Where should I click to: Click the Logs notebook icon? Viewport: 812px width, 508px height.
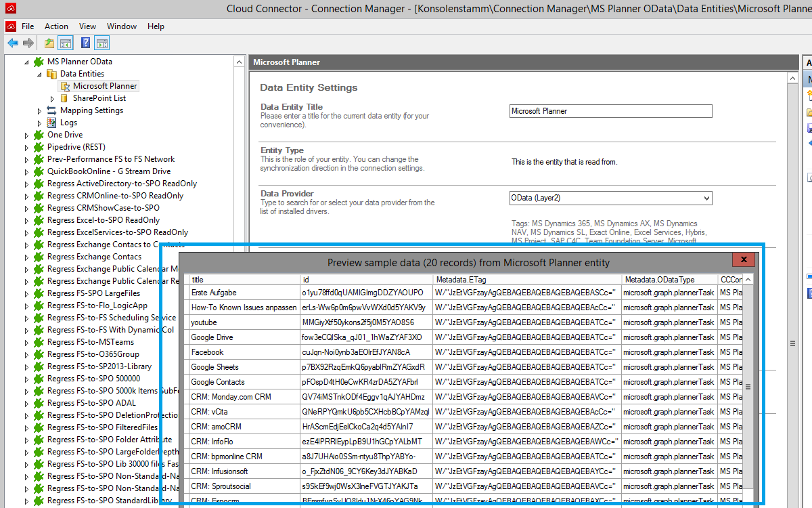click(x=52, y=123)
